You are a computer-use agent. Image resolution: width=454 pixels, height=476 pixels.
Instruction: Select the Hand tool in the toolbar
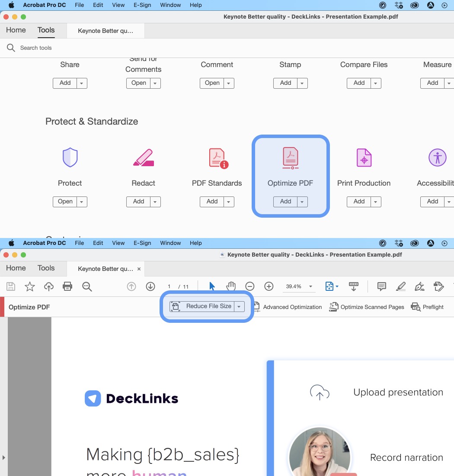click(230, 286)
